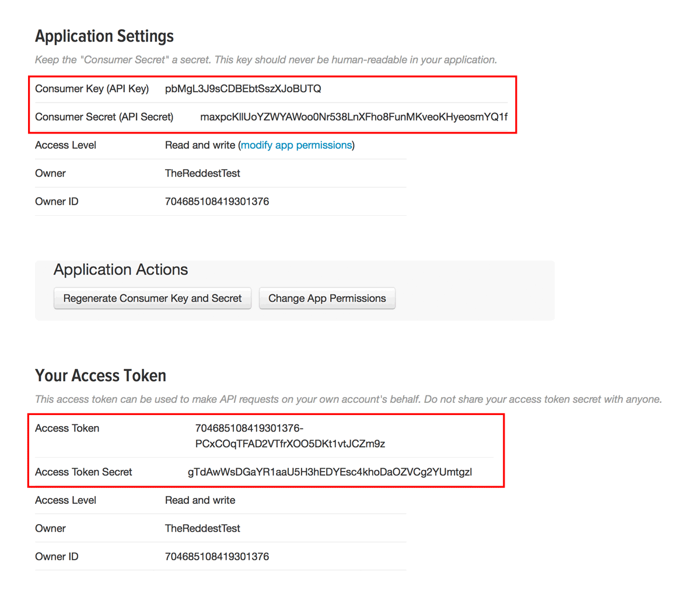Click the Access Token Secret label
700x590 pixels.
(x=83, y=472)
